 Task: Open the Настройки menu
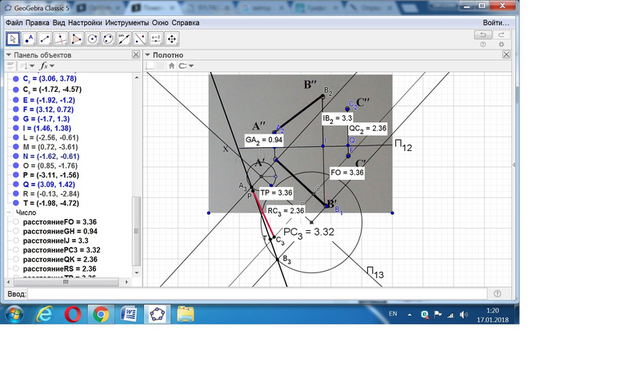(85, 23)
